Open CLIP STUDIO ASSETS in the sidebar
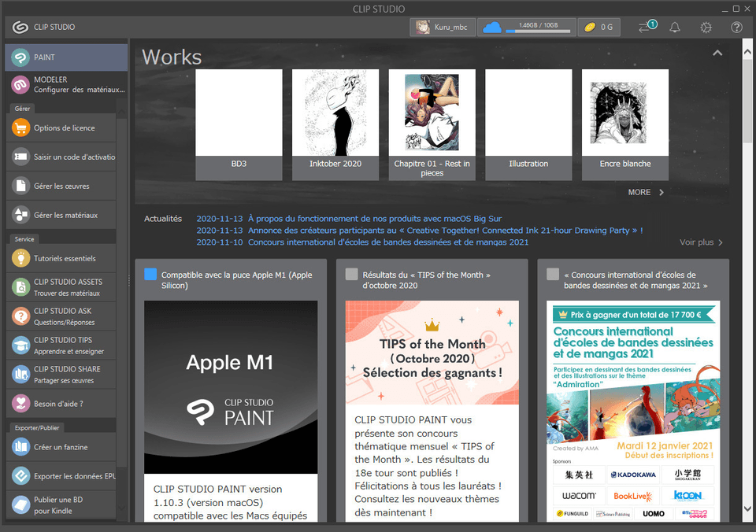 pyautogui.click(x=61, y=287)
